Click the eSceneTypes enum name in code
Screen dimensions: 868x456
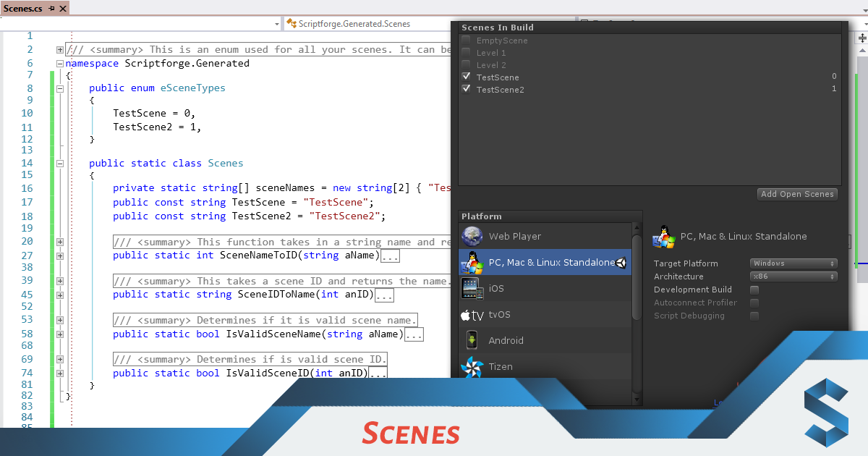193,88
